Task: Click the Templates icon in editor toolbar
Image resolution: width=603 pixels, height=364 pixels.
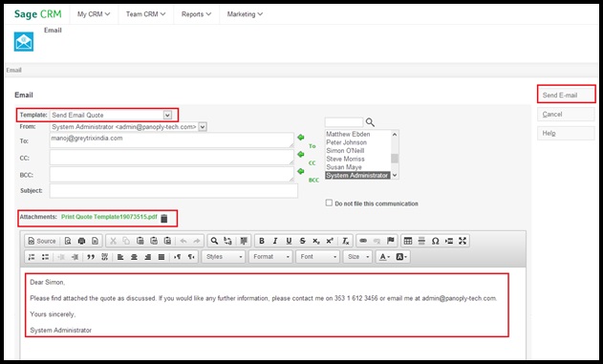Action: pyautogui.click(x=95, y=241)
